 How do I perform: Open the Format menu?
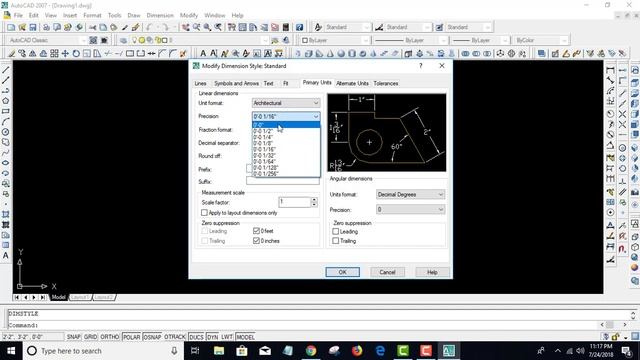point(92,15)
